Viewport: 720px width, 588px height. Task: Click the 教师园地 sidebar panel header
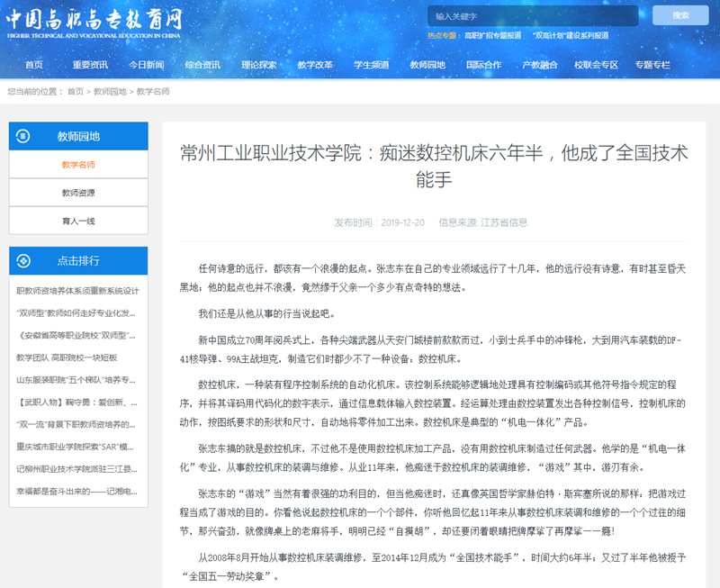point(78,136)
